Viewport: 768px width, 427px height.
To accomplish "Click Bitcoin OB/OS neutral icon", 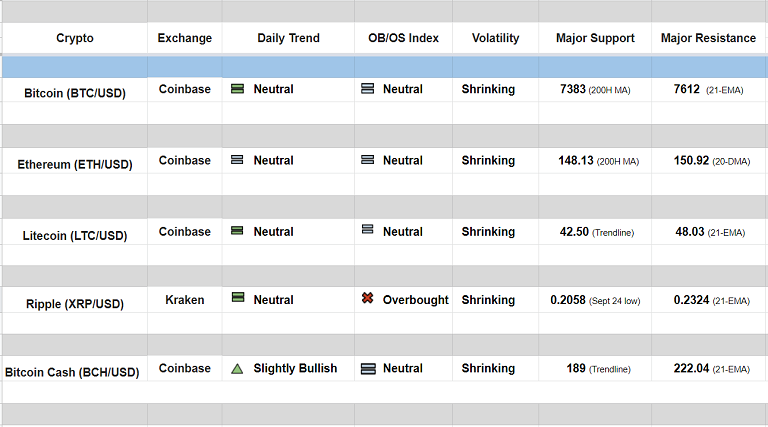I will click(x=367, y=89).
